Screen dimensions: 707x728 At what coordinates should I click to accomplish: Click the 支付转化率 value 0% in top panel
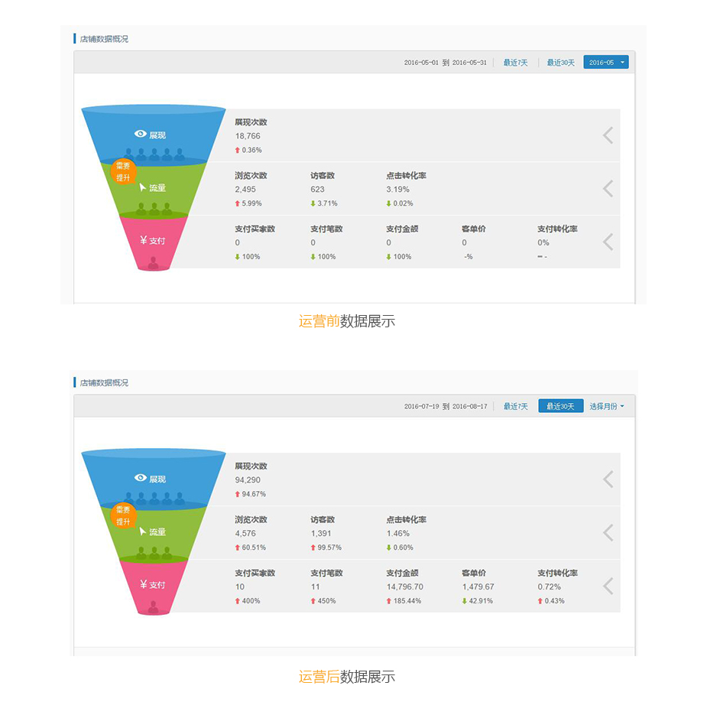pos(543,242)
